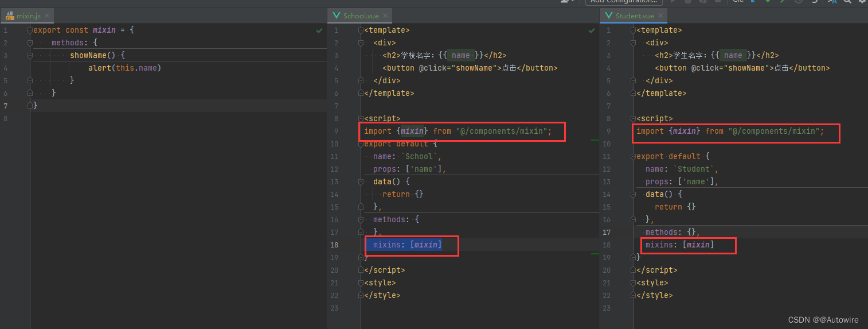Collapse the data() function in School.vue

[x=361, y=181]
